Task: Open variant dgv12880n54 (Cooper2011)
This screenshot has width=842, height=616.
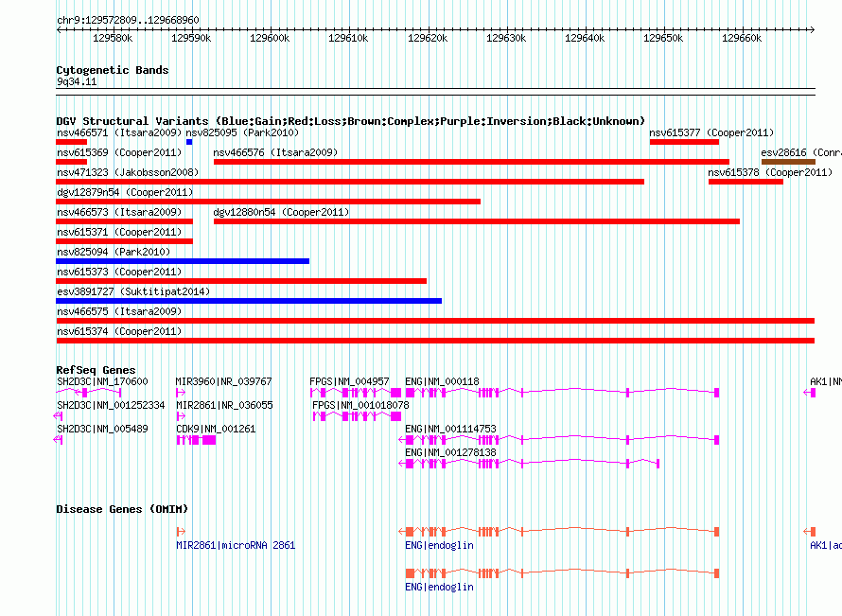Action: coord(281,212)
